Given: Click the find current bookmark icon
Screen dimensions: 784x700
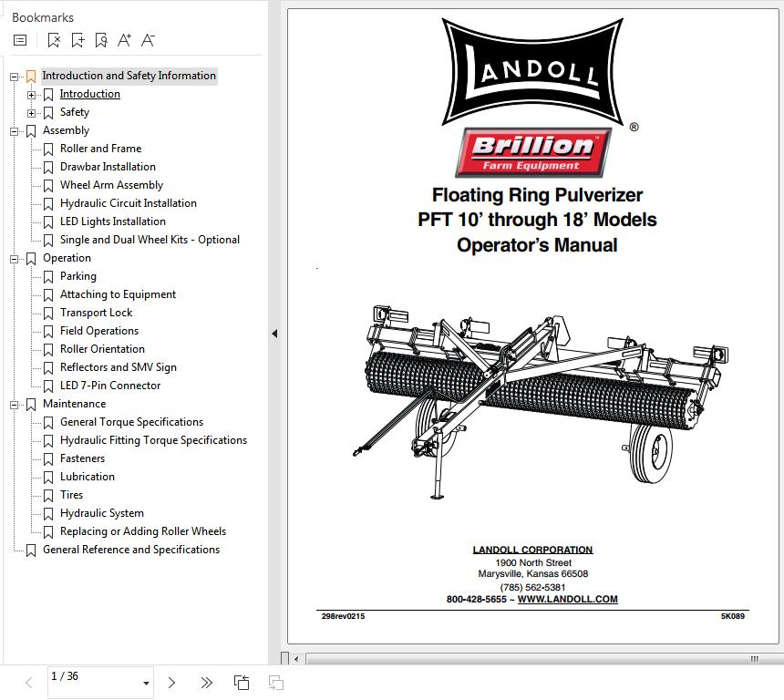Looking at the screenshot, I should [101, 40].
